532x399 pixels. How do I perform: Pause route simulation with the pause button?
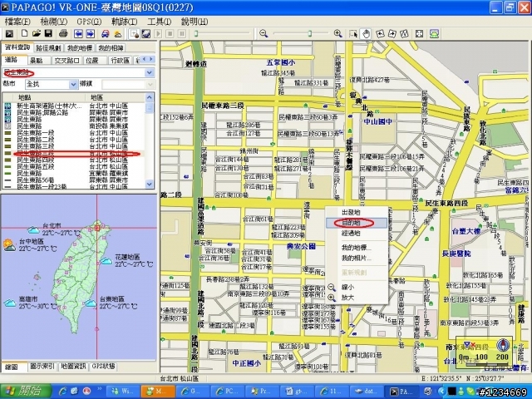coord(182,33)
